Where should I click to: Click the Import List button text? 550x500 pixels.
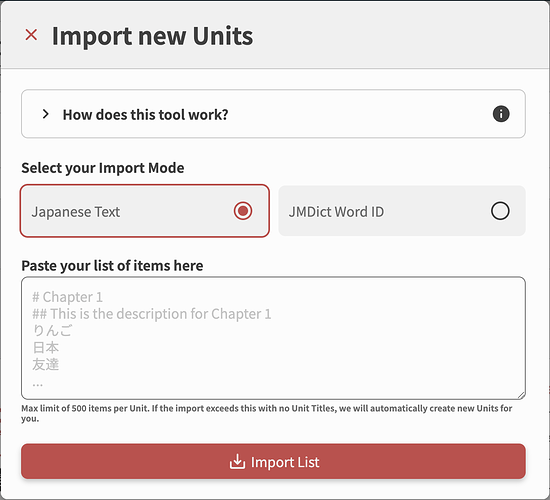(x=285, y=462)
